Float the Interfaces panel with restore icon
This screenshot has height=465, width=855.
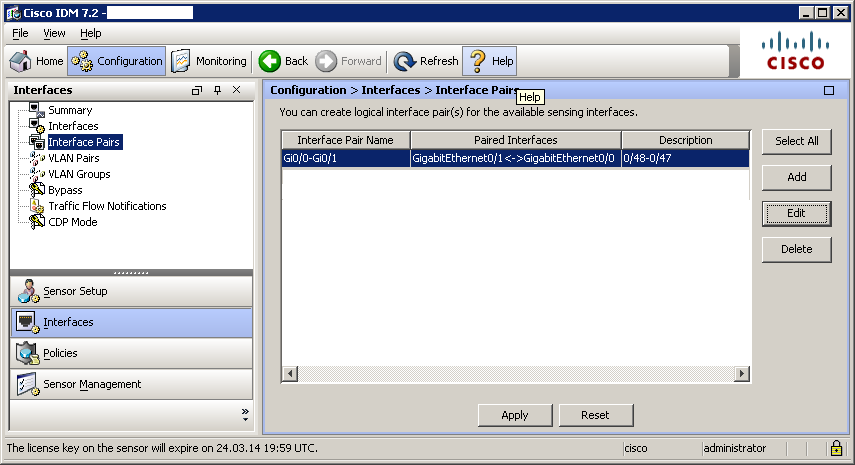(x=197, y=90)
